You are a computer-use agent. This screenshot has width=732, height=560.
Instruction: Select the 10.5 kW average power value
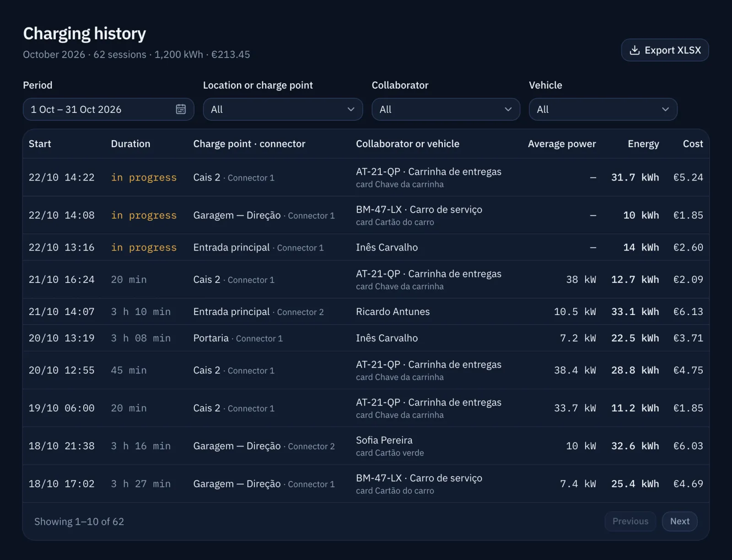[575, 312]
